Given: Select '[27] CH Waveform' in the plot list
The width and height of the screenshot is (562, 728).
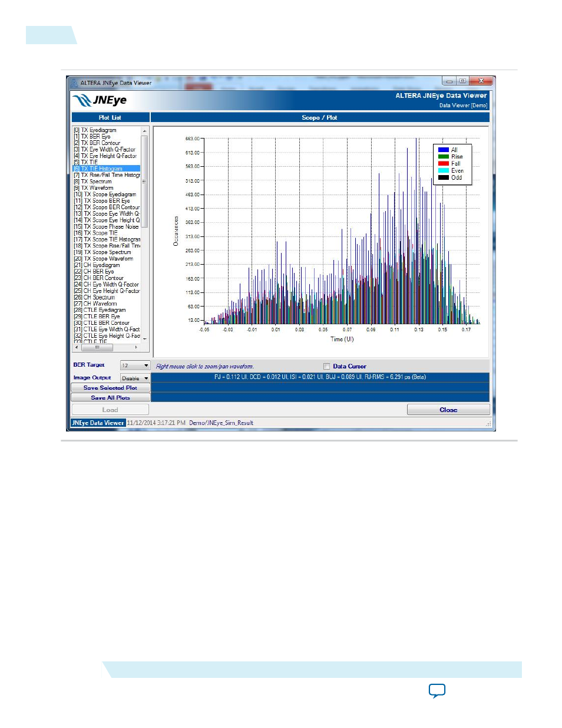Looking at the screenshot, I should pos(95,304).
